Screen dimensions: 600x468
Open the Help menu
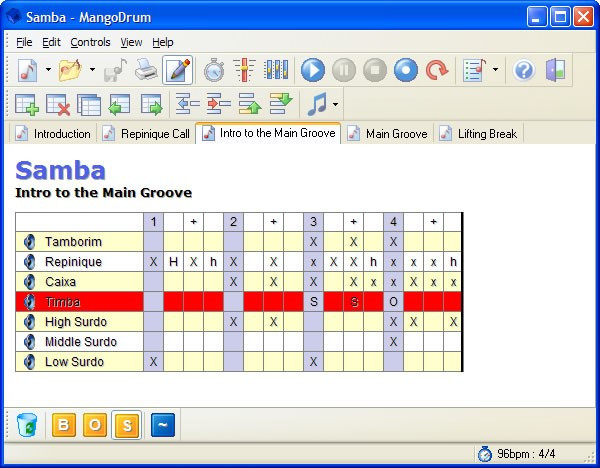pos(163,42)
